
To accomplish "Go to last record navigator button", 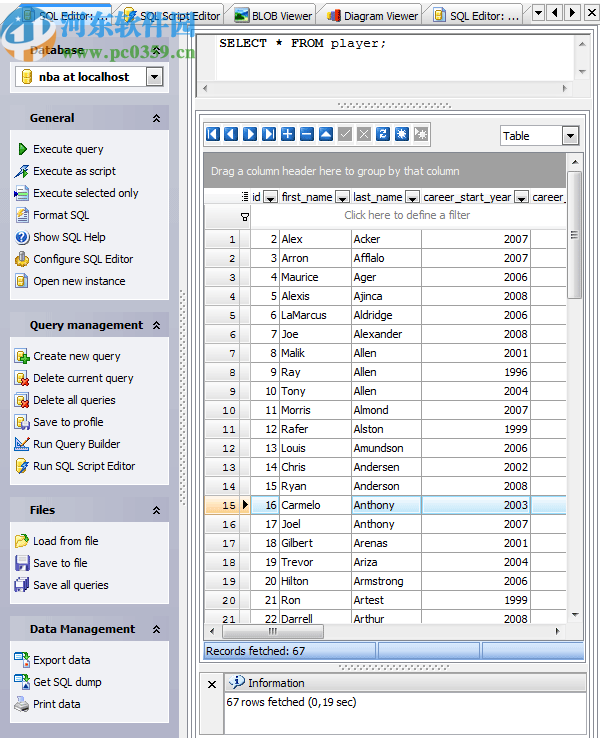I will (x=269, y=135).
